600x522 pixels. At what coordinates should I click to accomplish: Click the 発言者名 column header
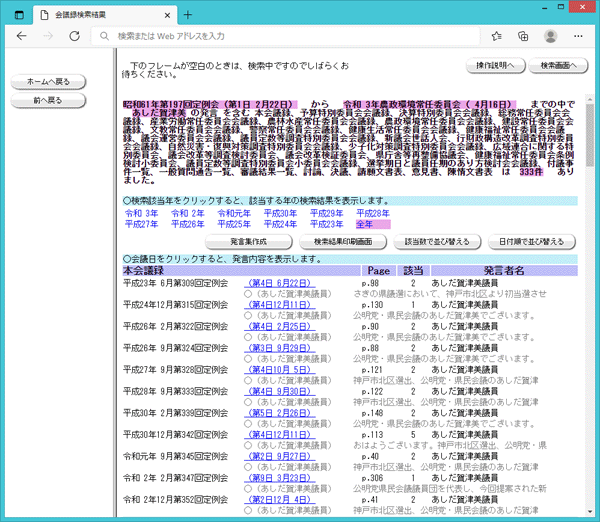504,271
